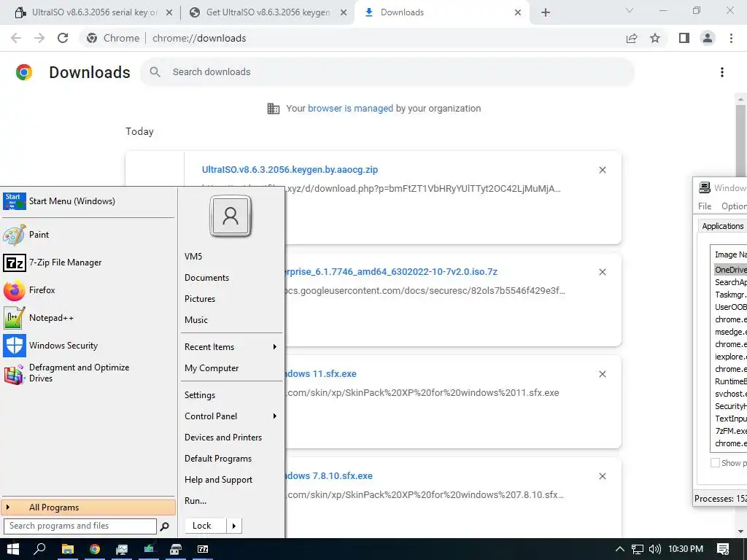
Task: Click the windows 11.sfx.exe file link
Action: [x=321, y=374]
